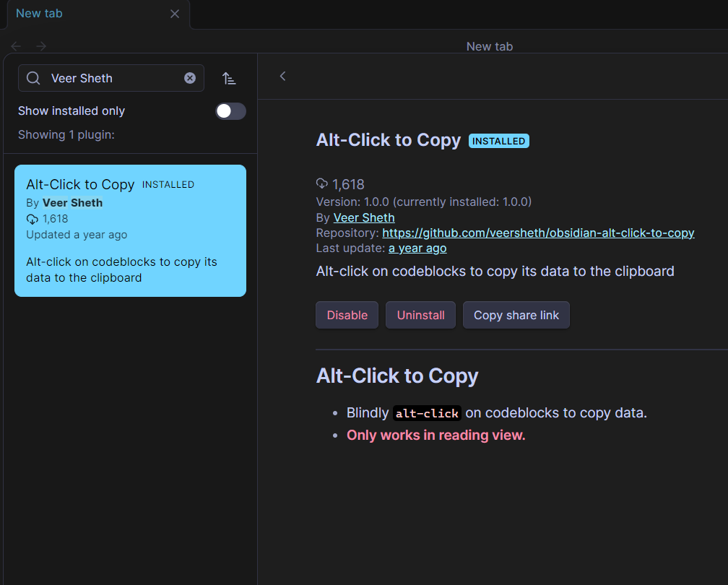Click the Copy share link button
This screenshot has height=585, width=728.
tap(516, 315)
